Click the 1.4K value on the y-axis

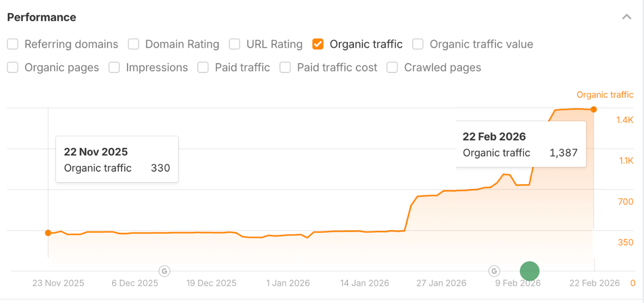pyautogui.click(x=625, y=120)
